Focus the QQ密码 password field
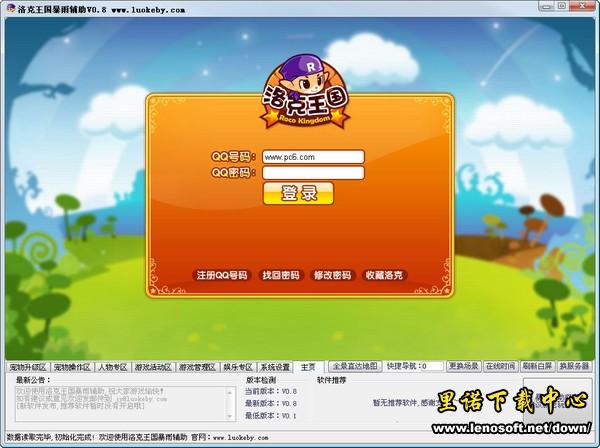600x448 pixels. click(313, 173)
